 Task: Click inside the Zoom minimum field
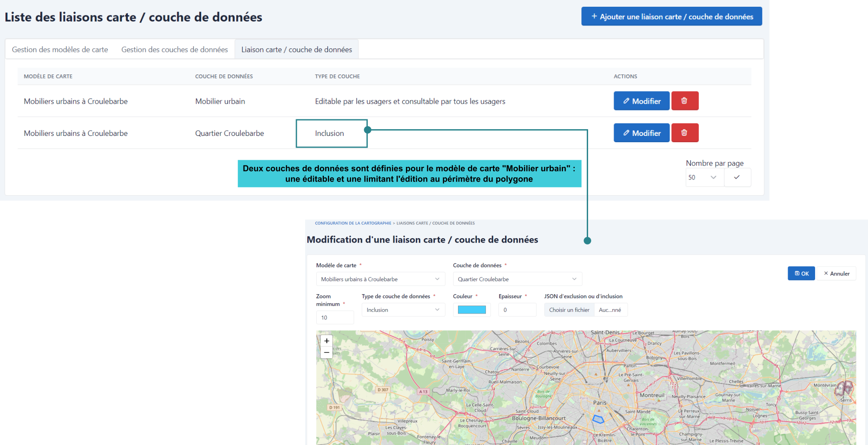(x=335, y=317)
